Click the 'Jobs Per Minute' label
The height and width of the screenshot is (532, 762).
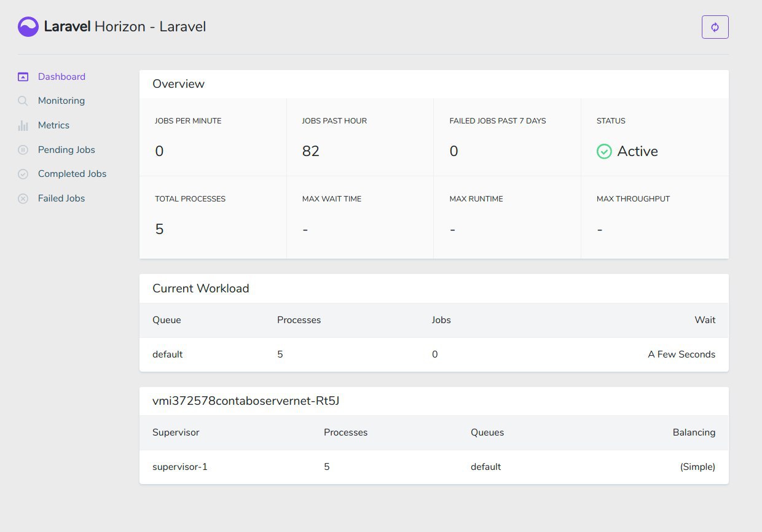tap(188, 121)
